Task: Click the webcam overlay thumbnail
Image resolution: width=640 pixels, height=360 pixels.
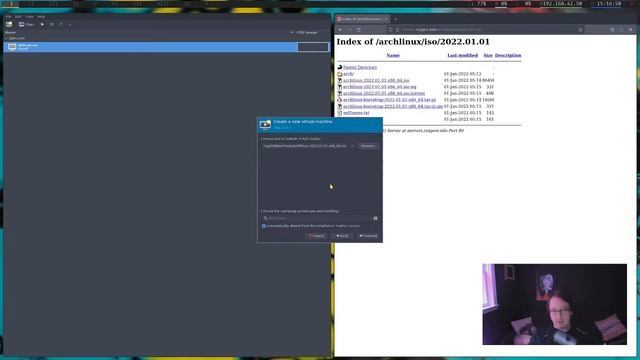Action: coord(554,304)
